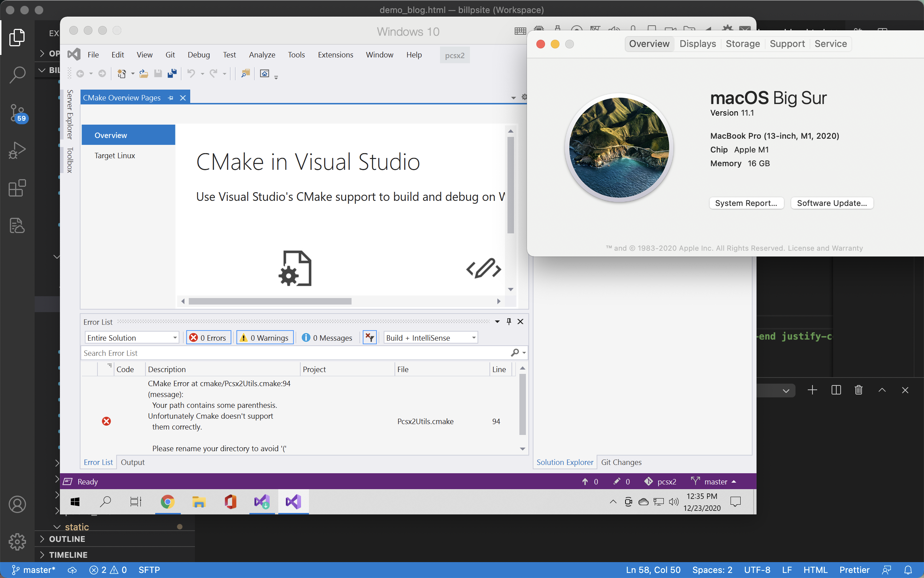Open Accounts icon in VS Code activity bar
924x578 pixels.
(17, 504)
